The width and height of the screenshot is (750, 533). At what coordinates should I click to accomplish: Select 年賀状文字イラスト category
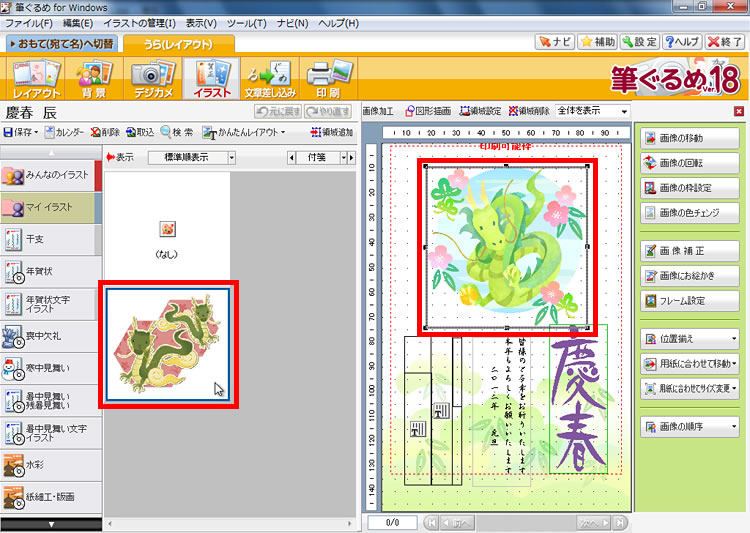[51, 304]
